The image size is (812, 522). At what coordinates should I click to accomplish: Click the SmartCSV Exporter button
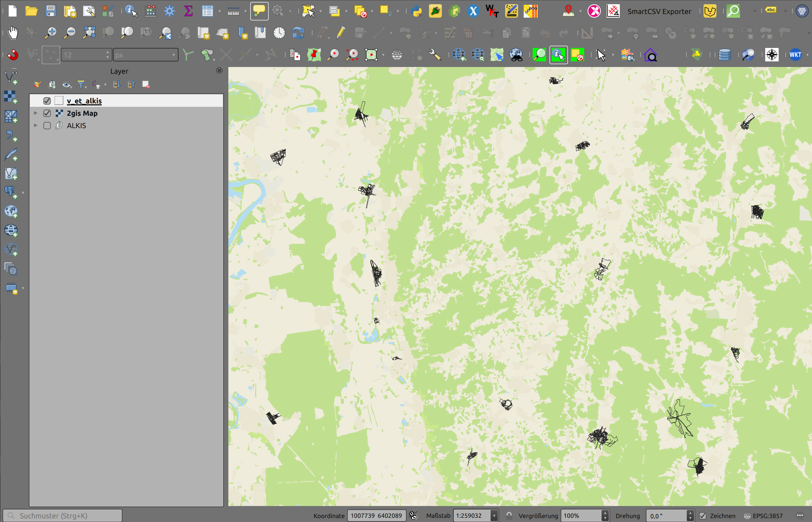click(x=659, y=11)
